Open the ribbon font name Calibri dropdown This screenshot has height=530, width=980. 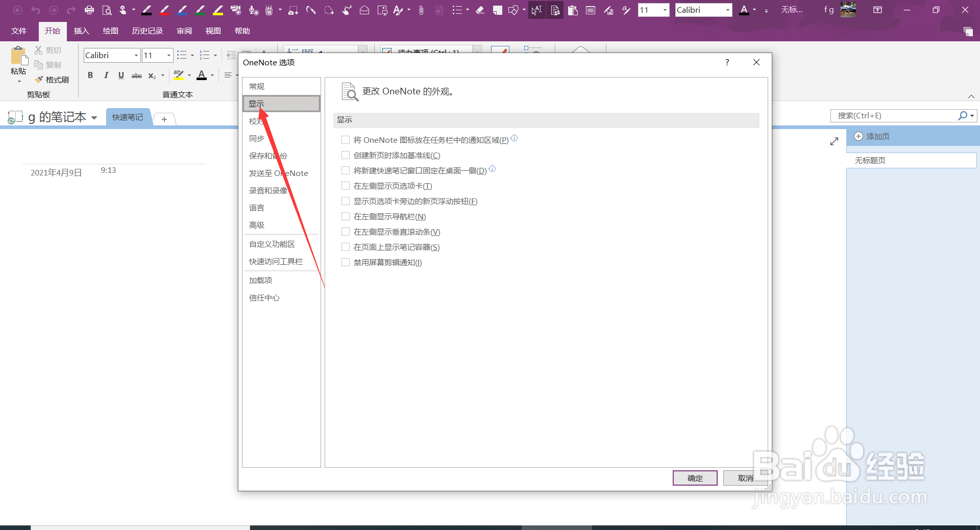136,55
